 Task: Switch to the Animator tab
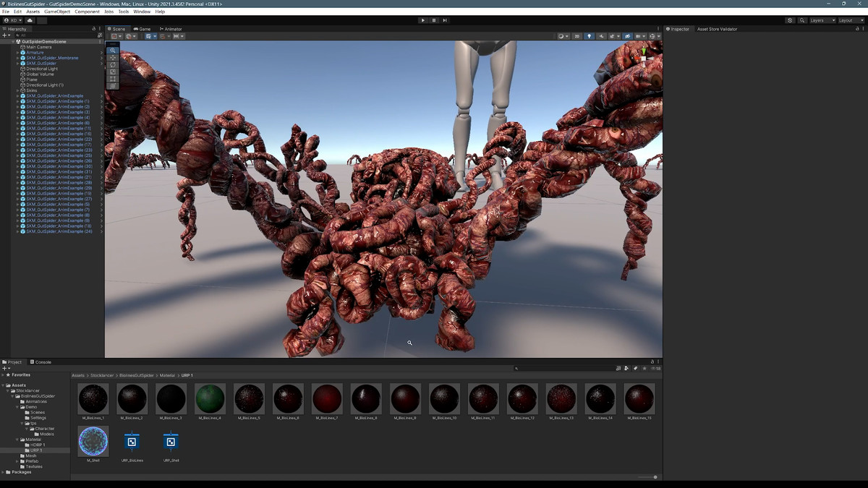click(x=171, y=29)
